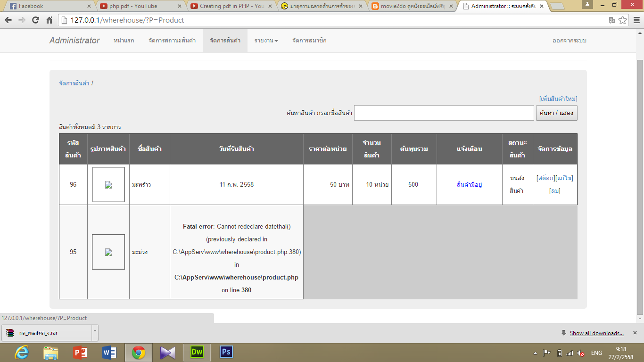
Task: Close the Administrator tab
Action: [542, 6]
